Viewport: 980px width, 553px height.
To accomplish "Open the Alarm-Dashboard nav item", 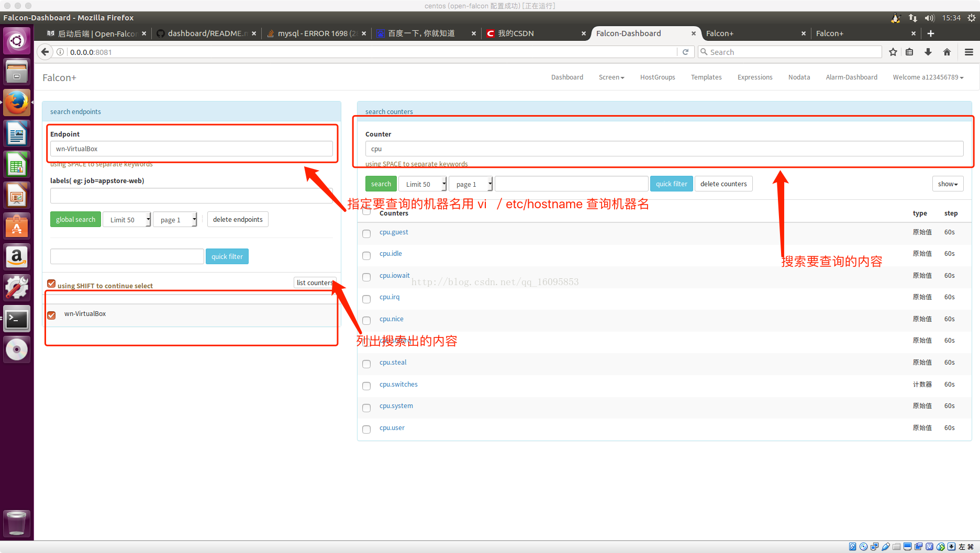I will point(851,77).
